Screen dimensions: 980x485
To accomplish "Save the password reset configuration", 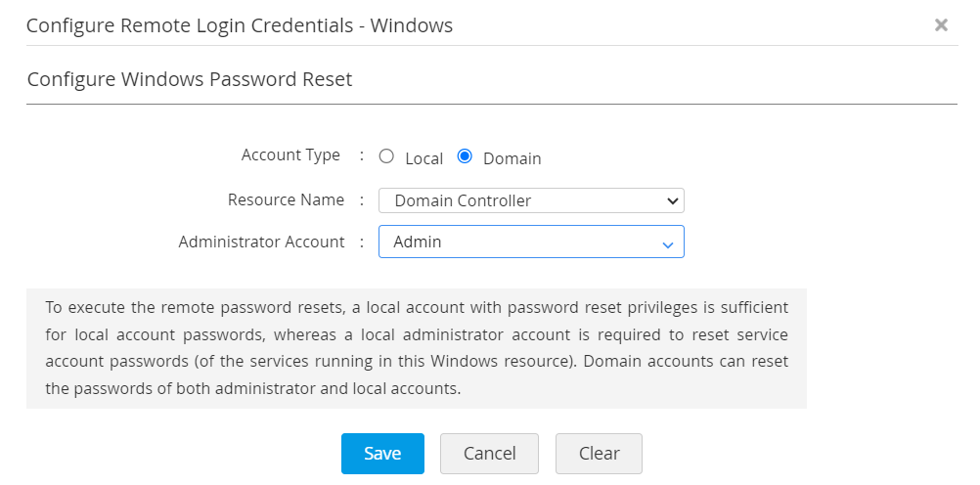I will pyautogui.click(x=382, y=454).
